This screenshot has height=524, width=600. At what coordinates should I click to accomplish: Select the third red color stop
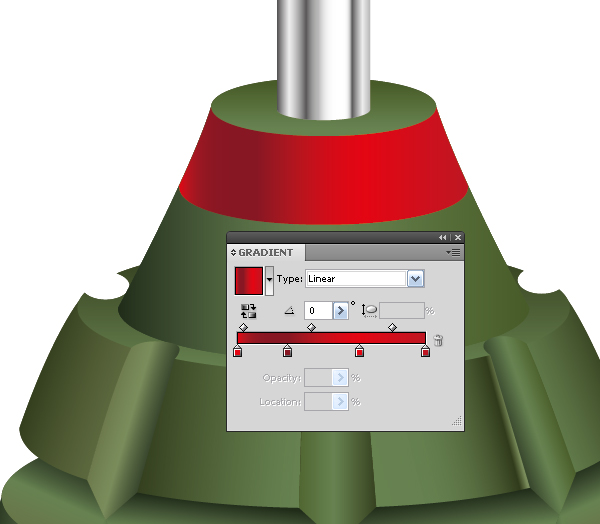point(359,351)
